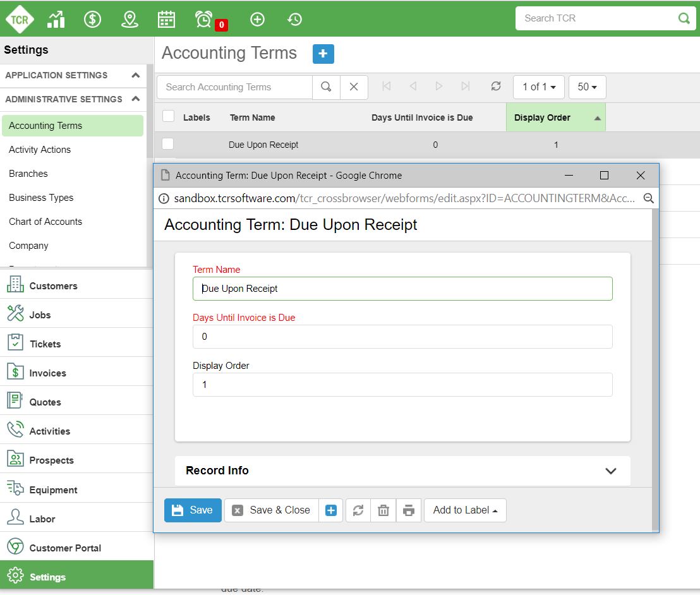The width and height of the screenshot is (700, 595).
Task: Open the map location pin icon
Action: [x=130, y=20]
